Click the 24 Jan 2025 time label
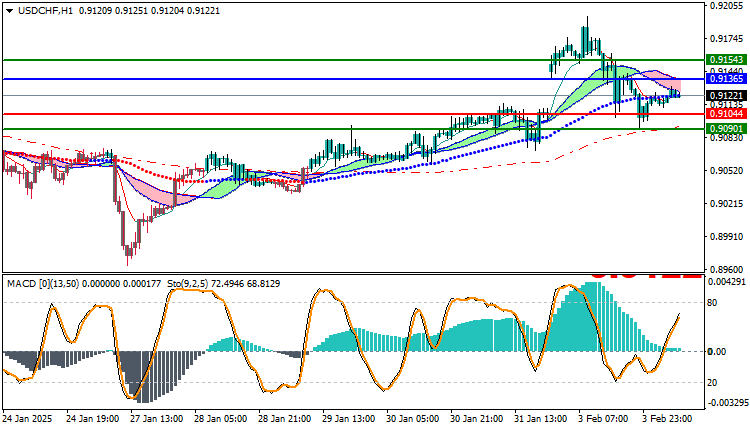The width and height of the screenshot is (750, 430). click(27, 419)
